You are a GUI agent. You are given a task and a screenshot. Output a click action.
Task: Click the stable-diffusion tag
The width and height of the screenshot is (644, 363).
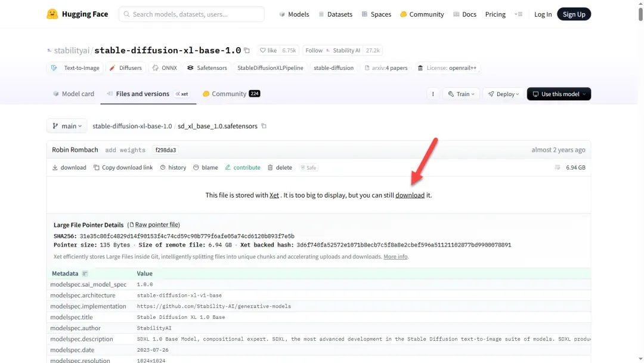pyautogui.click(x=333, y=68)
